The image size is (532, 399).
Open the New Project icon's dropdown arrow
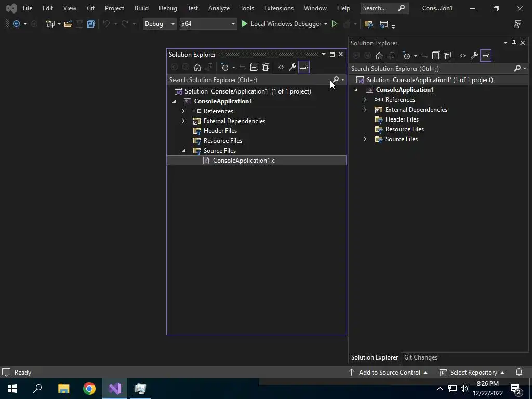[x=59, y=24]
